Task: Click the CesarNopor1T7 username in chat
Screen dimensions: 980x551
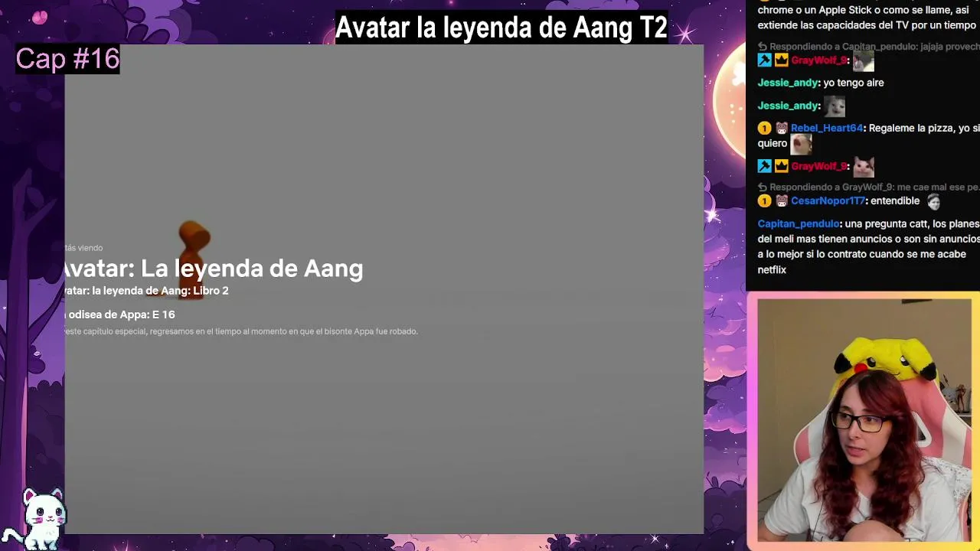Action: tap(828, 201)
